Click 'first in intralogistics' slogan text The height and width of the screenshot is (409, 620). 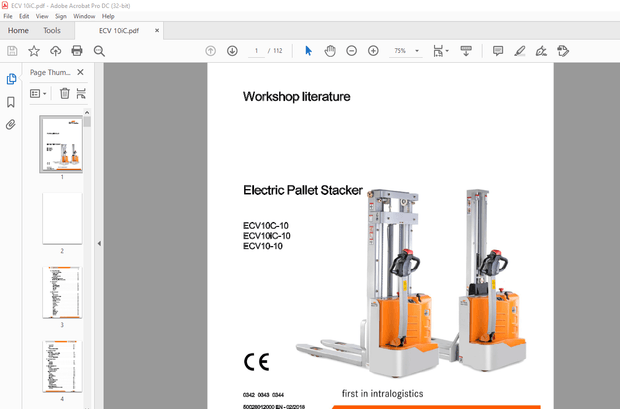coord(382,394)
